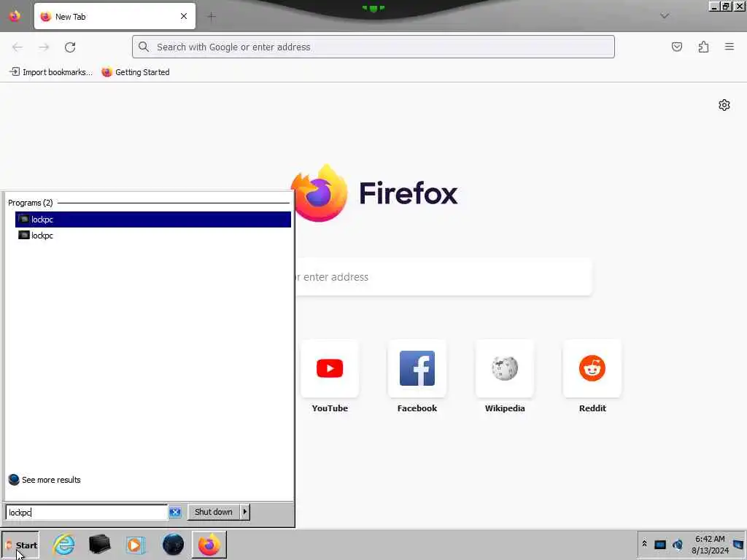Open Internet Explorer from taskbar
This screenshot has height=560, width=747.
pos(64,544)
